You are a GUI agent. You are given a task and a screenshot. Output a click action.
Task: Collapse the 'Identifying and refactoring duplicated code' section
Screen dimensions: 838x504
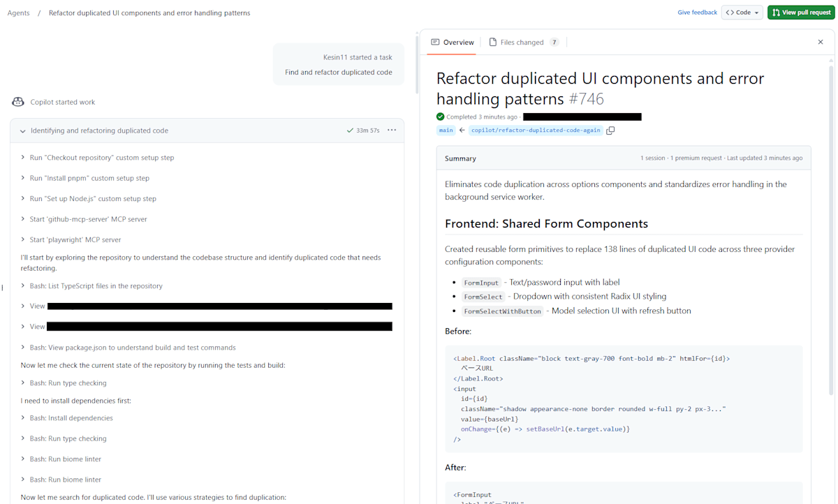click(x=22, y=131)
